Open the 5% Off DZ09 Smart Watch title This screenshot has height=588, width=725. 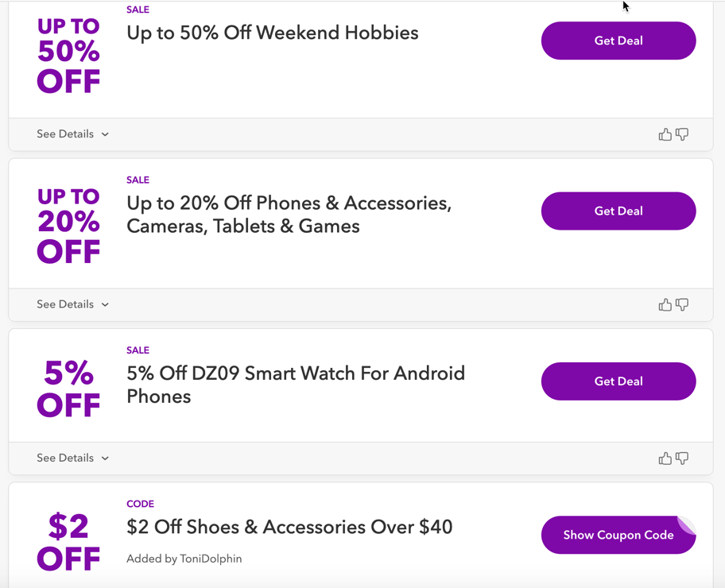pyautogui.click(x=296, y=385)
